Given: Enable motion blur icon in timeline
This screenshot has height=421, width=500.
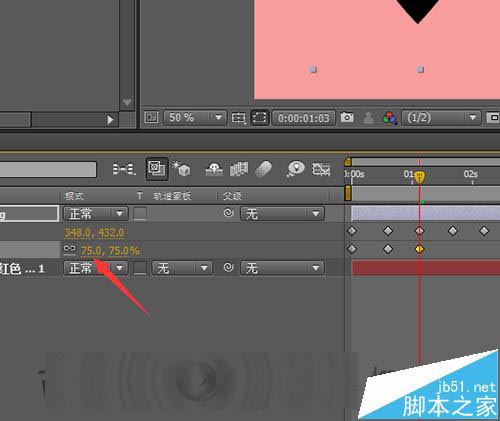Looking at the screenshot, I should point(263,169).
